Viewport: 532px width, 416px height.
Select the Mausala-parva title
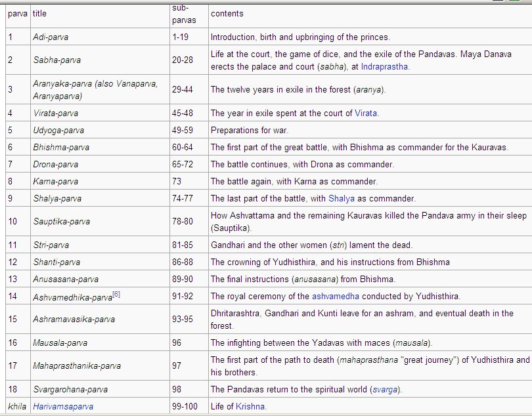60,343
